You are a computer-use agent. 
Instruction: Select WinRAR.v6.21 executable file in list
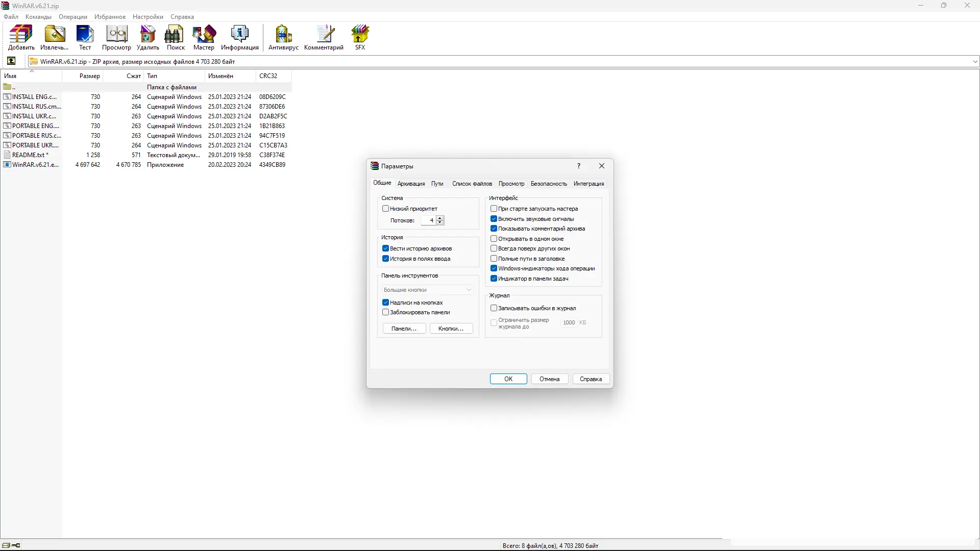point(35,165)
